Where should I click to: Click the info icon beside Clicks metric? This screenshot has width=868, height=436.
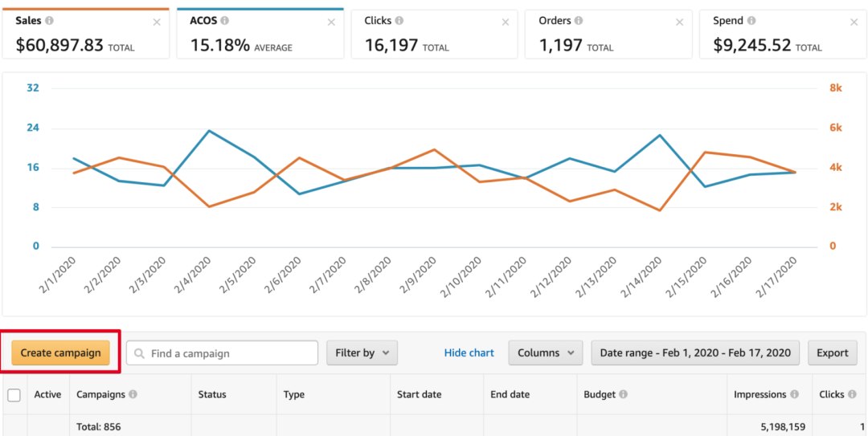(399, 21)
